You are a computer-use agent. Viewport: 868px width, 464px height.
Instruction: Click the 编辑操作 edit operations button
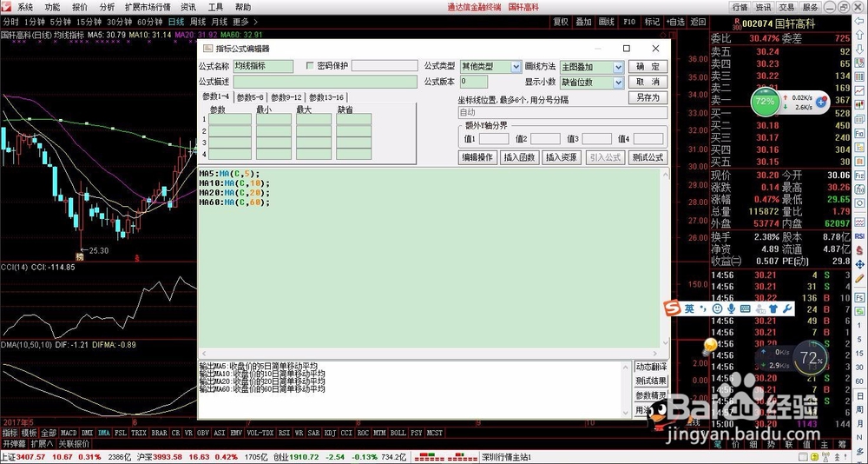[478, 157]
